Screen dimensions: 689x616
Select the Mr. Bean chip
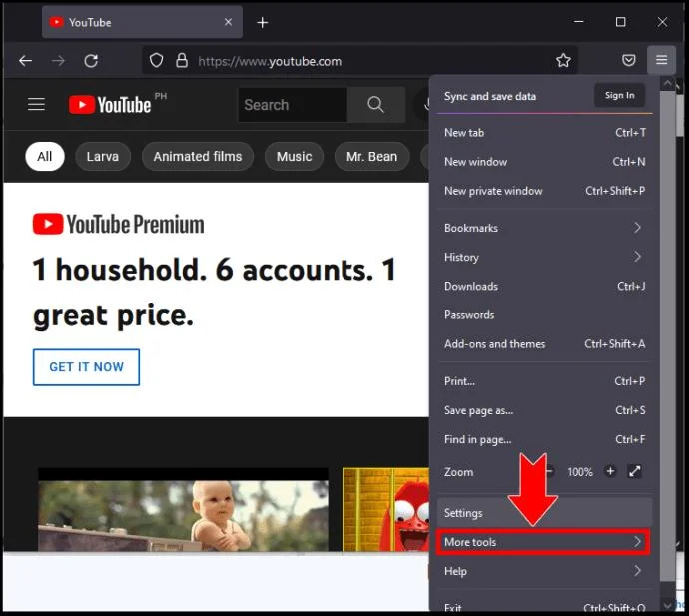click(371, 157)
